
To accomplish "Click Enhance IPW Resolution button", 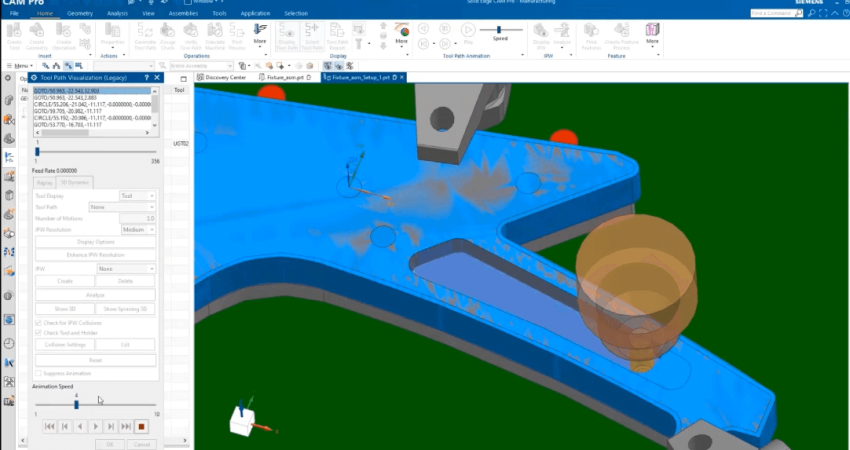I will click(95, 255).
